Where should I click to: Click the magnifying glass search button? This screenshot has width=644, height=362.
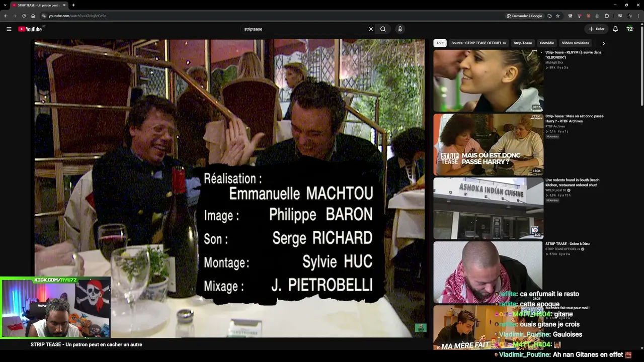(383, 29)
